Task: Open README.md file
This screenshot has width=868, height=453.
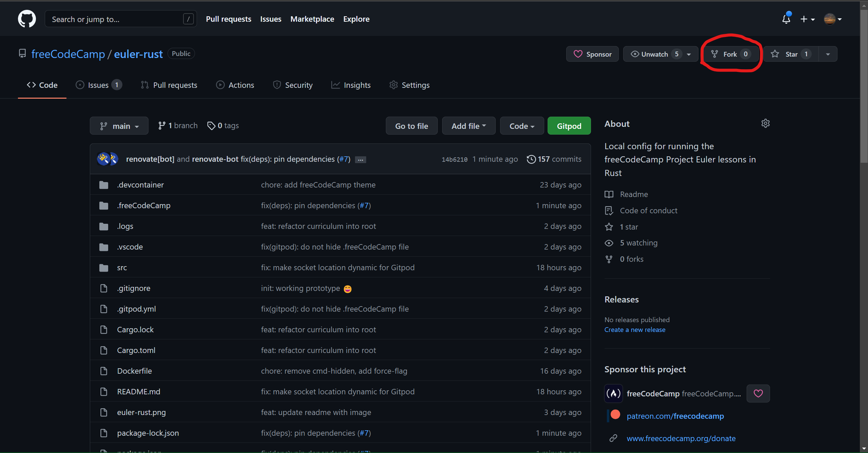Action: click(x=139, y=392)
